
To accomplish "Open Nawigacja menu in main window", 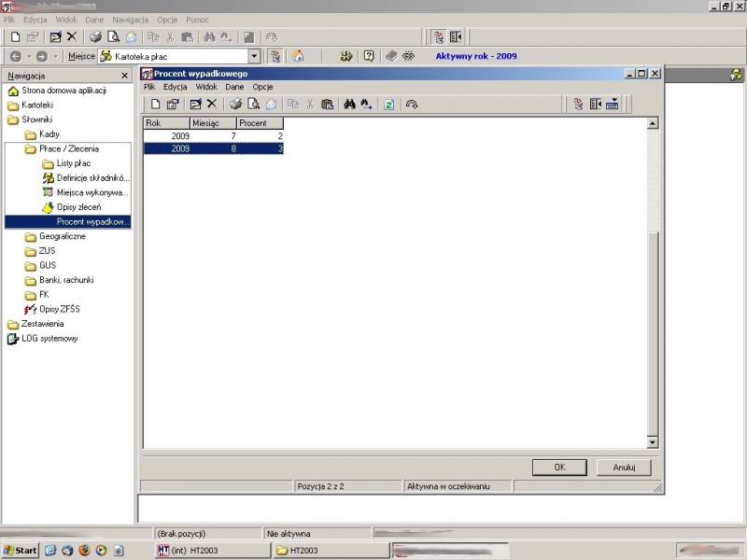I will point(131,20).
